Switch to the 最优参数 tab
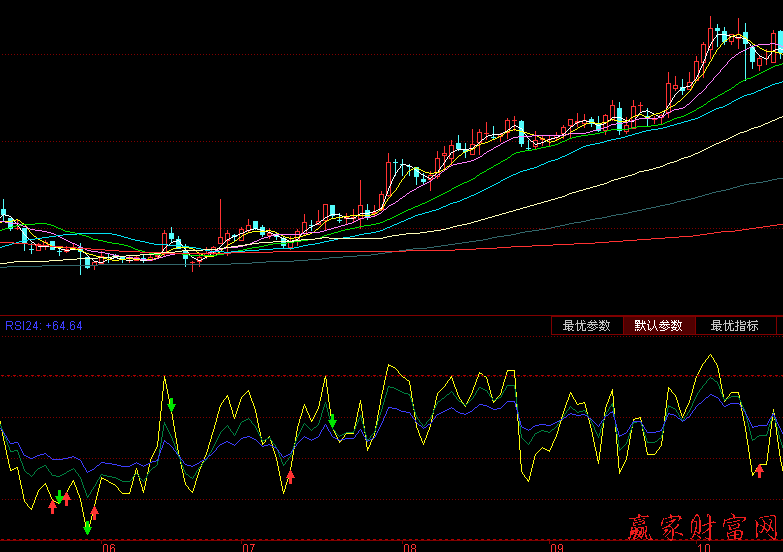 [x=586, y=326]
